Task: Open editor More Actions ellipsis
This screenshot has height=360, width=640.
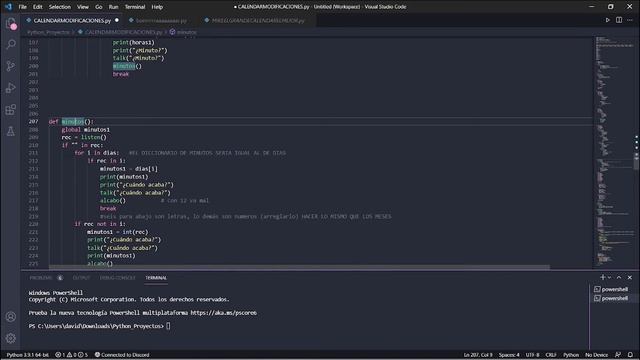Action: (630, 20)
